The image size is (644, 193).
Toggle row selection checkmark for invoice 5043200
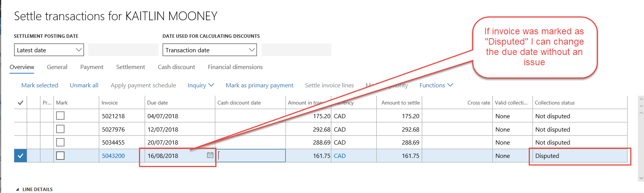21,156
